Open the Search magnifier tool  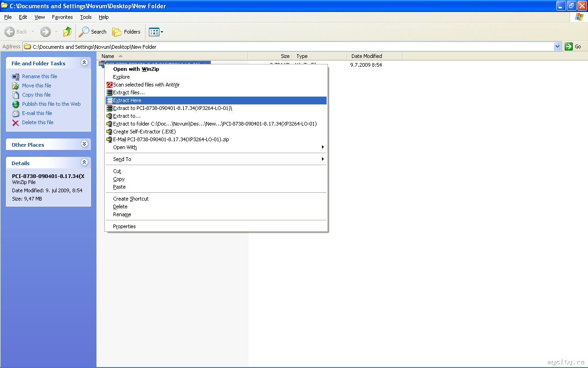(93, 32)
